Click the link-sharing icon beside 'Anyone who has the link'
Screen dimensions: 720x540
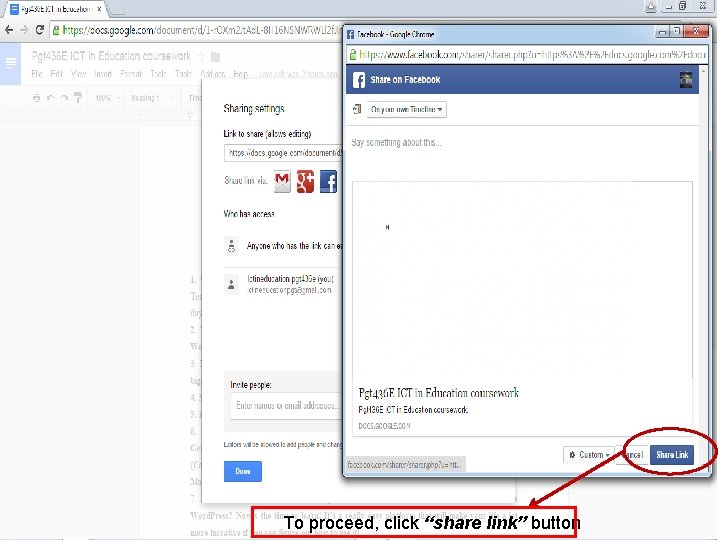click(231, 246)
